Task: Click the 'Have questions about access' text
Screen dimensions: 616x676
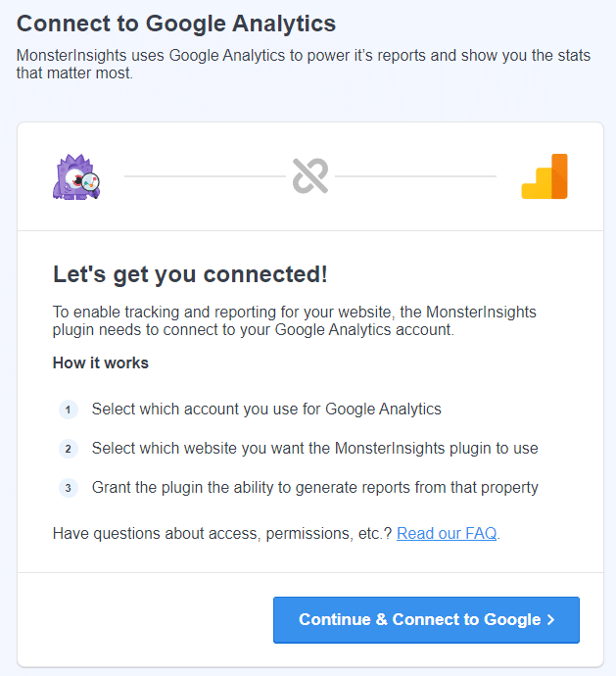Action: 222,534
